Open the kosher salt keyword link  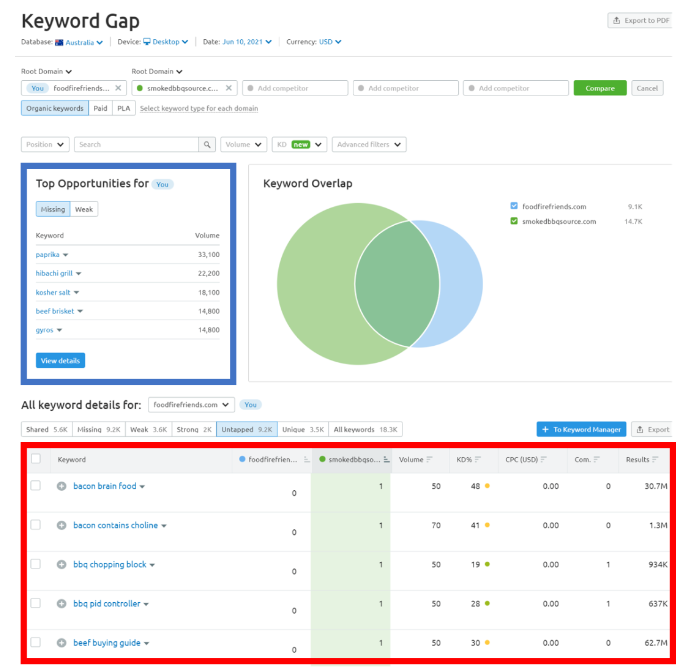(x=53, y=292)
